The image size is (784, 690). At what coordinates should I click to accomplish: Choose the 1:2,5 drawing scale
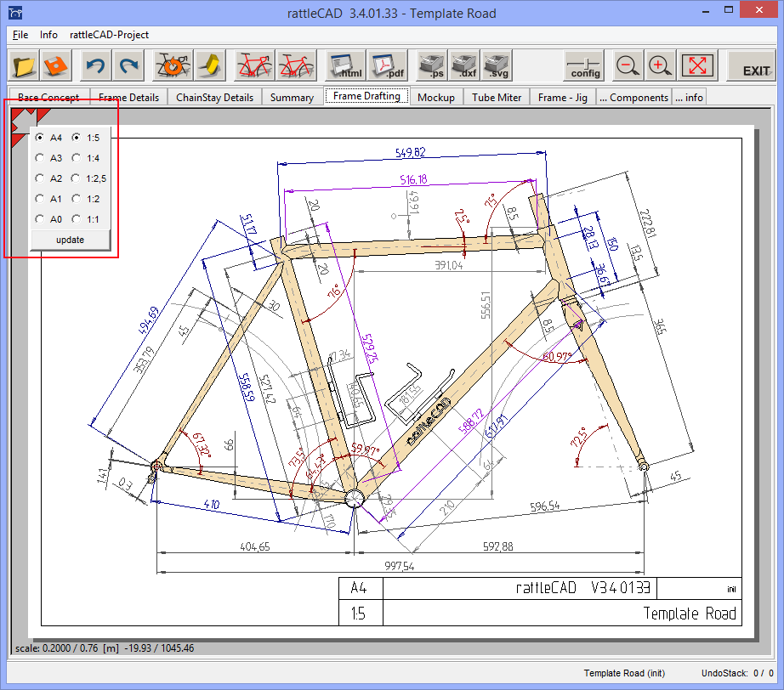[x=89, y=178]
